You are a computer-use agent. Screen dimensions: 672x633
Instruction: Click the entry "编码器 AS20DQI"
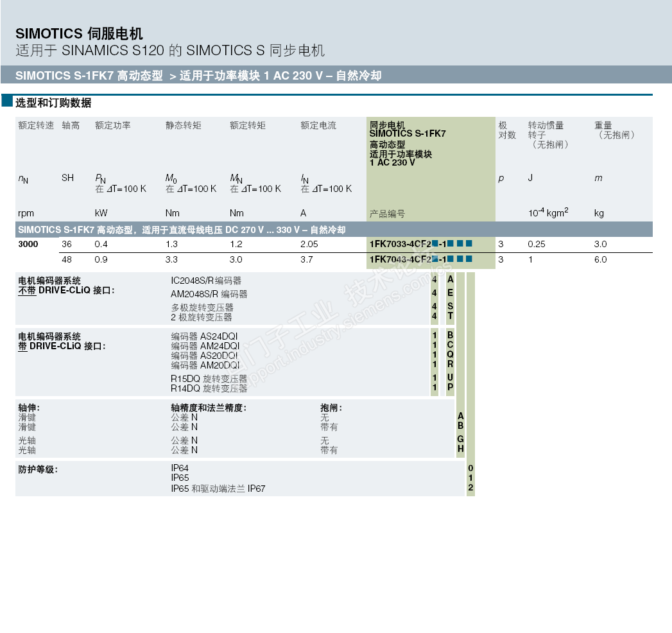(205, 356)
